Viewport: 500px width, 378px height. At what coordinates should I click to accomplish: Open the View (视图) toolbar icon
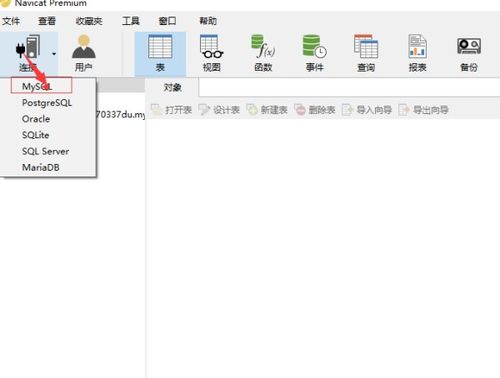pyautogui.click(x=212, y=53)
